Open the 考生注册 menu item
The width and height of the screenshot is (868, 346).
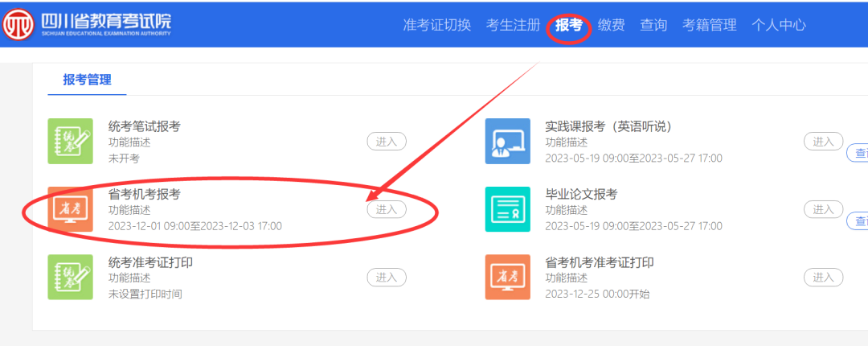513,25
